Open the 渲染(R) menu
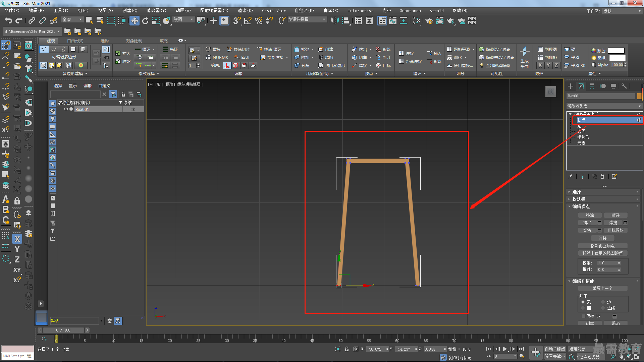The image size is (644, 362). [x=245, y=11]
